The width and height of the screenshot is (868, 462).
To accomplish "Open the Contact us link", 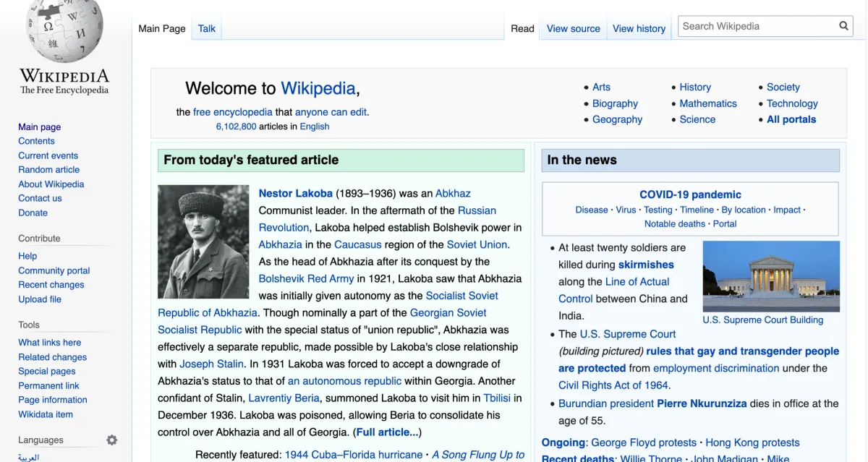I will click(40, 198).
